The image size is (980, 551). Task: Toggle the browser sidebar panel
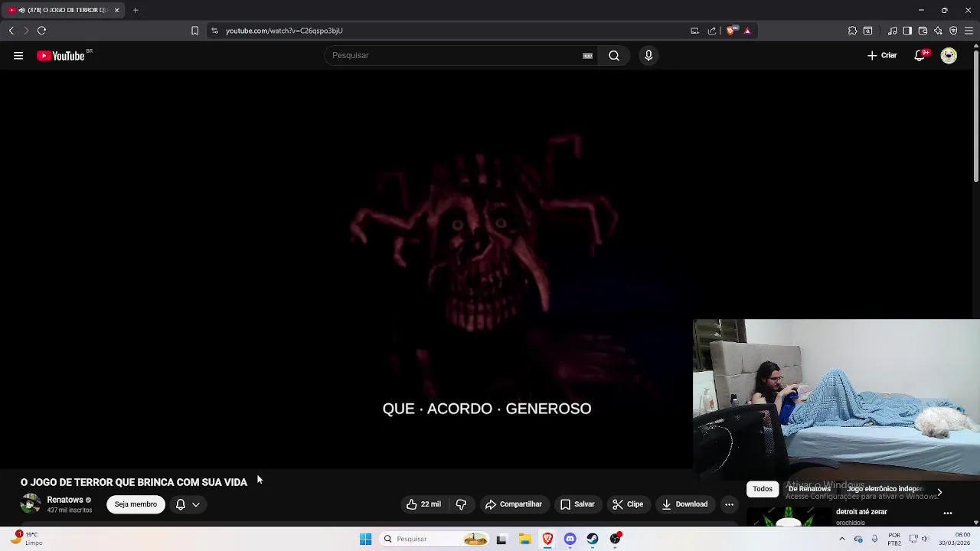(x=907, y=31)
